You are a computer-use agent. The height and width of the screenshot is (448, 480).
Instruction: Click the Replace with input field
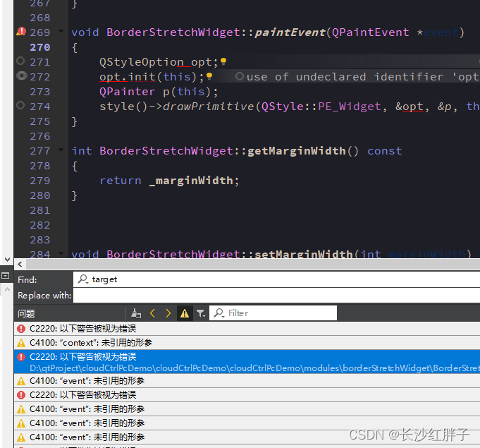pos(276,296)
